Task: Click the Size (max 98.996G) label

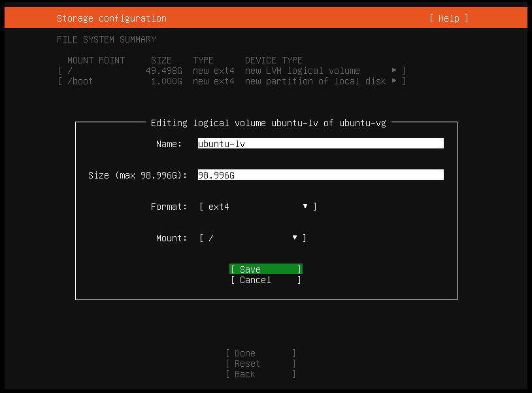Action: click(137, 175)
